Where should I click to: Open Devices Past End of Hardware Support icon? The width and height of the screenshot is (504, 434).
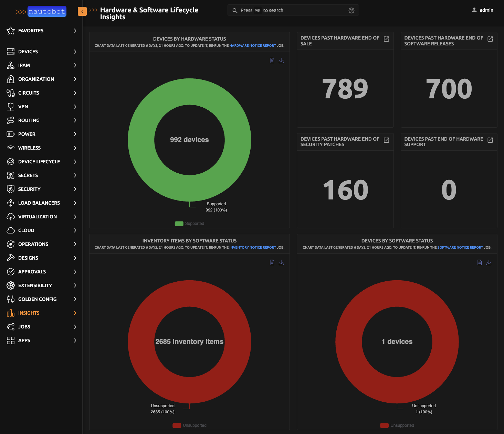(490, 140)
